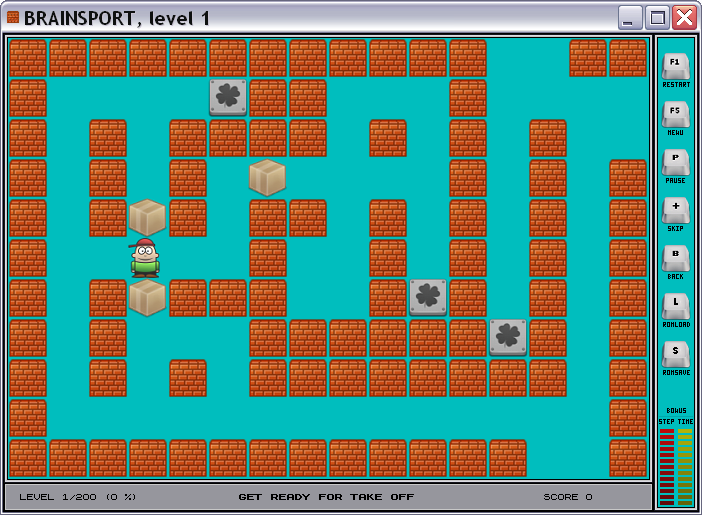This screenshot has width=702, height=515.
Task: Click the lowest clover target tile
Action: [x=508, y=338]
